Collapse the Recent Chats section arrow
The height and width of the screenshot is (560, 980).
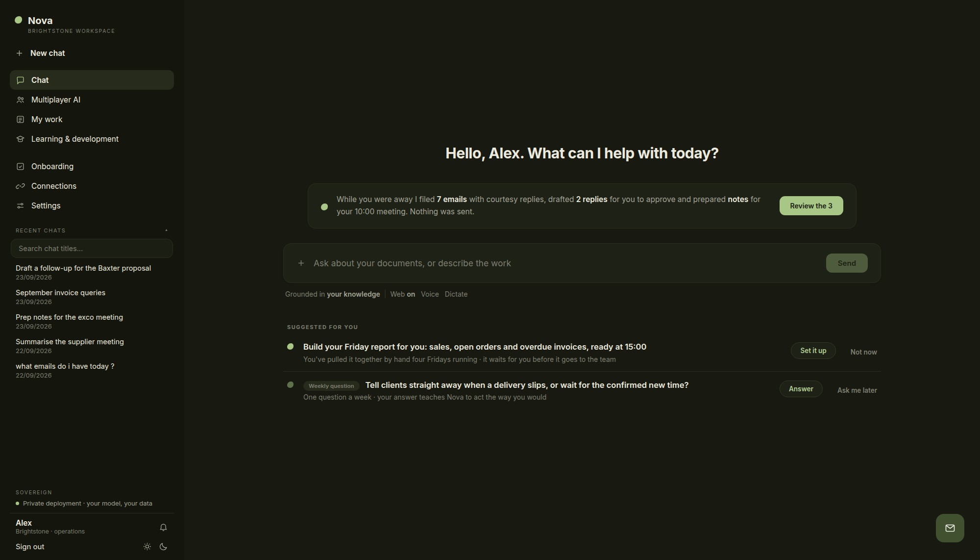point(166,230)
